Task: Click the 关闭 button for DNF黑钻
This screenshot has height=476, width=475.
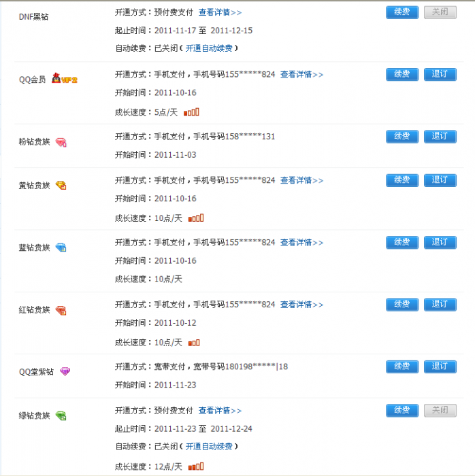Action: point(440,12)
